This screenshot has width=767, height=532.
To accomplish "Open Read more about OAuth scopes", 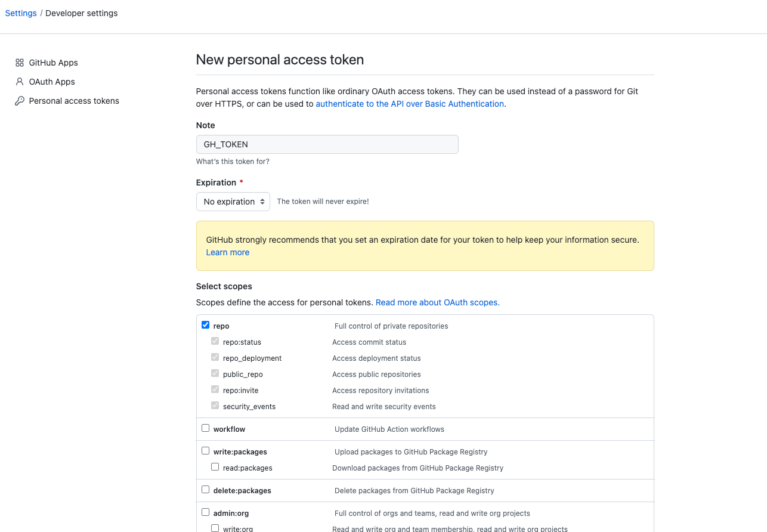I will 437,302.
